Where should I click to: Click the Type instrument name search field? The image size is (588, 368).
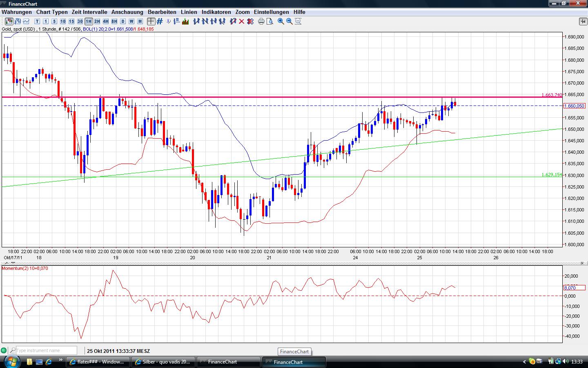point(46,350)
